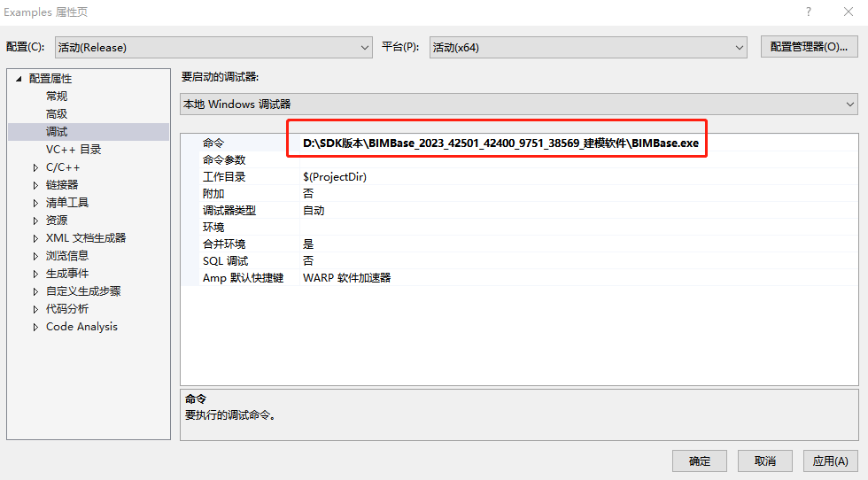Select 常规 in the property tree

coord(57,97)
